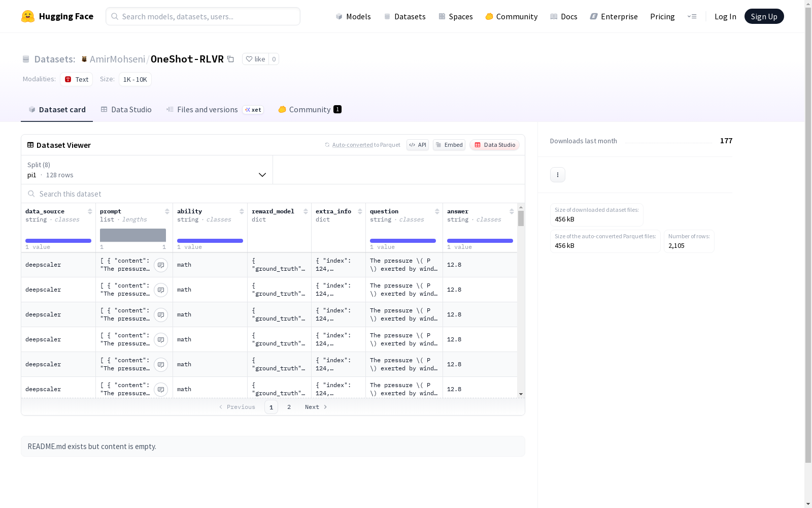
Task: Focus the Search this dataset field
Action: click(x=273, y=194)
